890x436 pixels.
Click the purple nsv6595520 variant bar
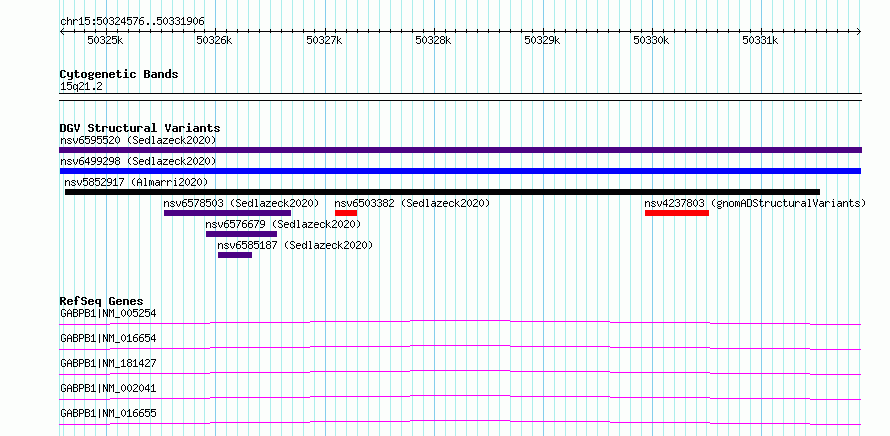460,150
